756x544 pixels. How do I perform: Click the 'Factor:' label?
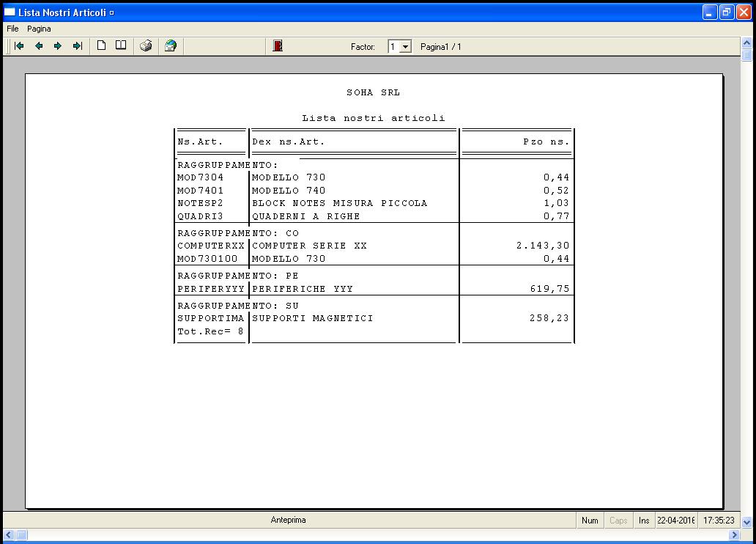pos(363,47)
